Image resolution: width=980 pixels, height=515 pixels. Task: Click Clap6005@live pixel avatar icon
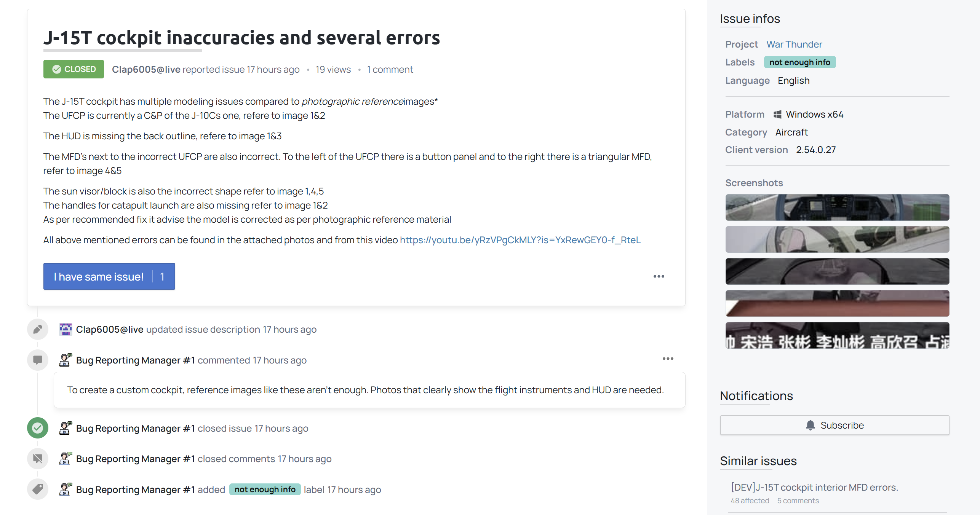click(x=66, y=329)
